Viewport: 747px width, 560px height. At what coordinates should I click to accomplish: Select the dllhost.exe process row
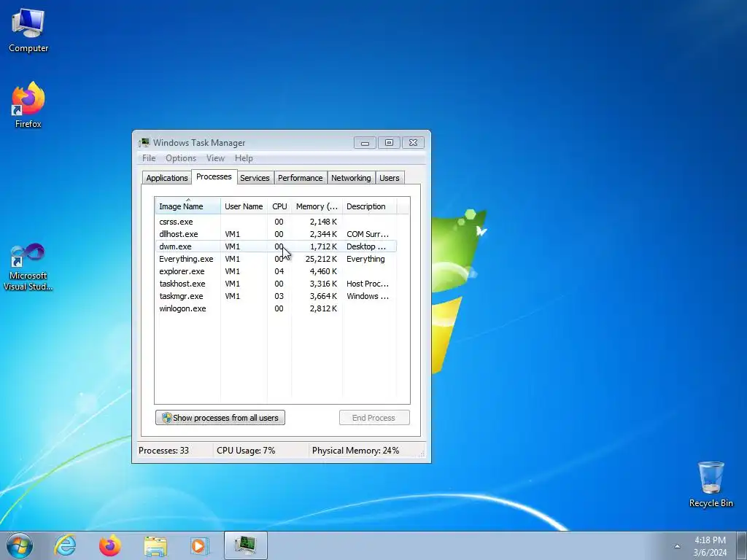pos(276,234)
